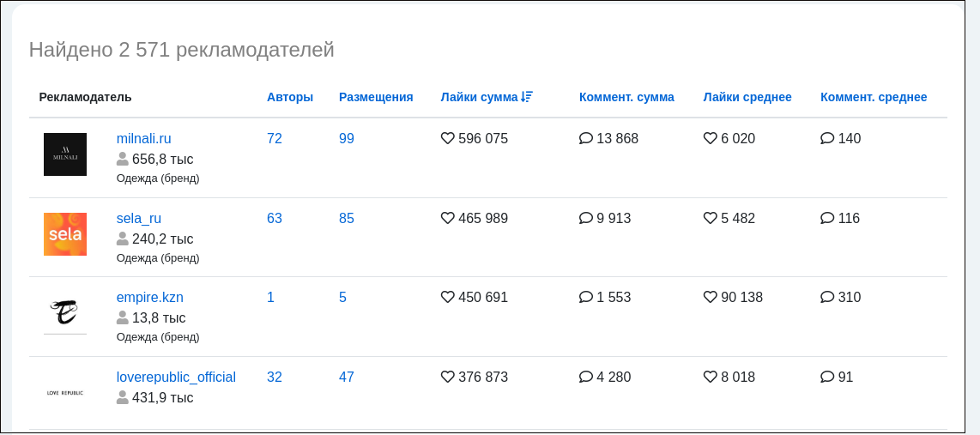
Task: Click the Love Republic logo thumbnail
Action: 65,393
